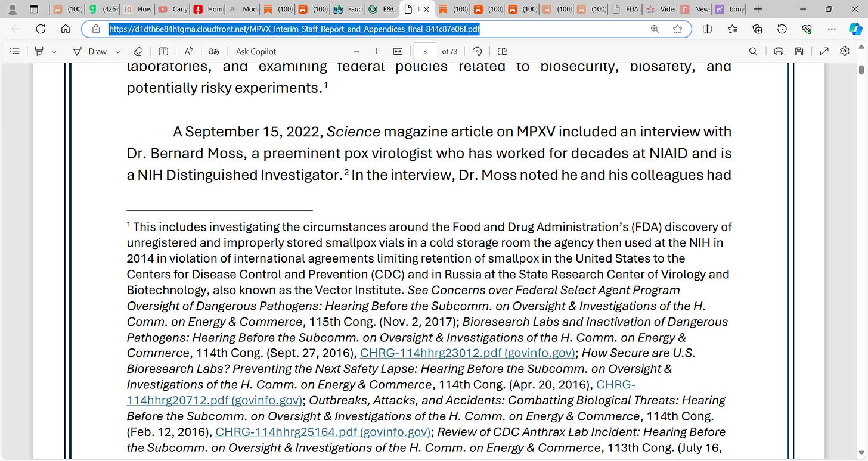Switch to the 'Fauci' tab
This screenshot has width=868, height=461.
point(348,9)
